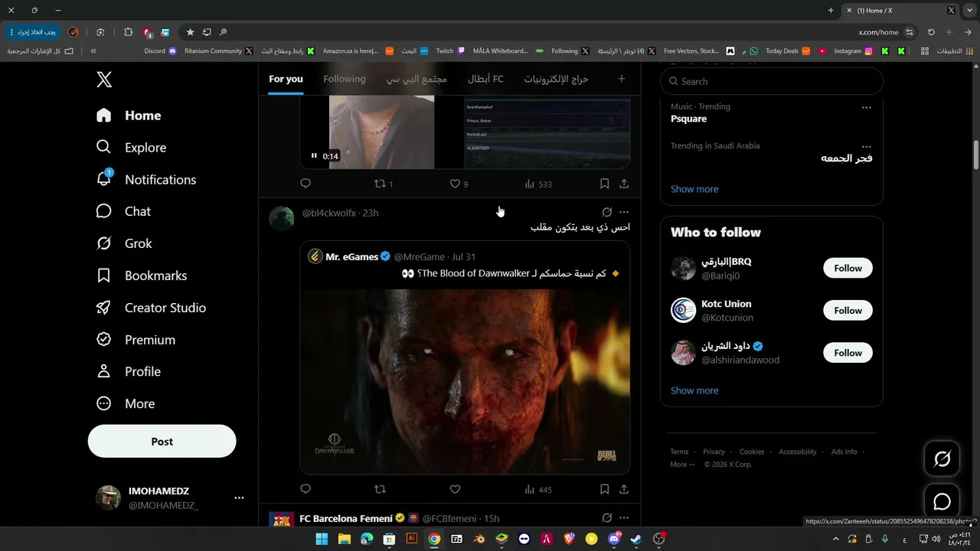This screenshot has height=551, width=980.
Task: Open the أبطال FC tab
Action: click(x=485, y=79)
